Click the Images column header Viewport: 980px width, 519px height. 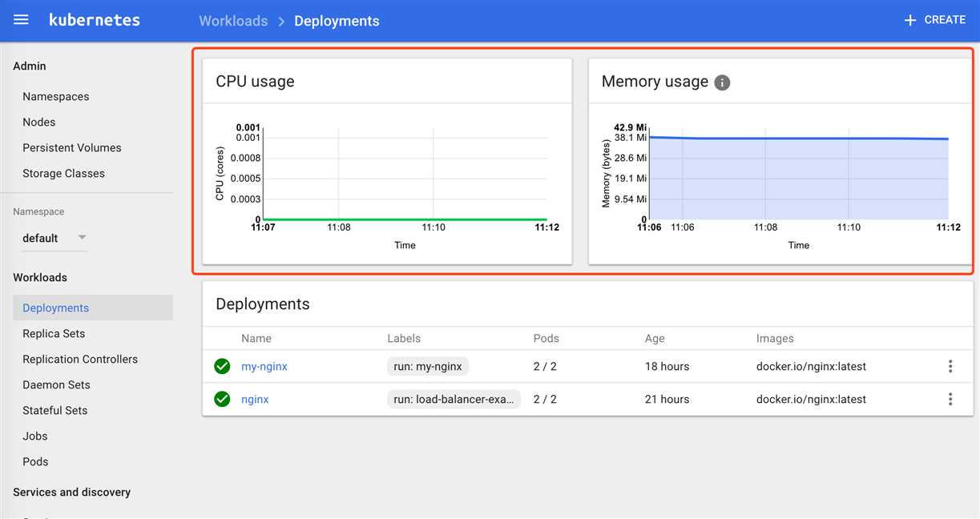tap(775, 338)
